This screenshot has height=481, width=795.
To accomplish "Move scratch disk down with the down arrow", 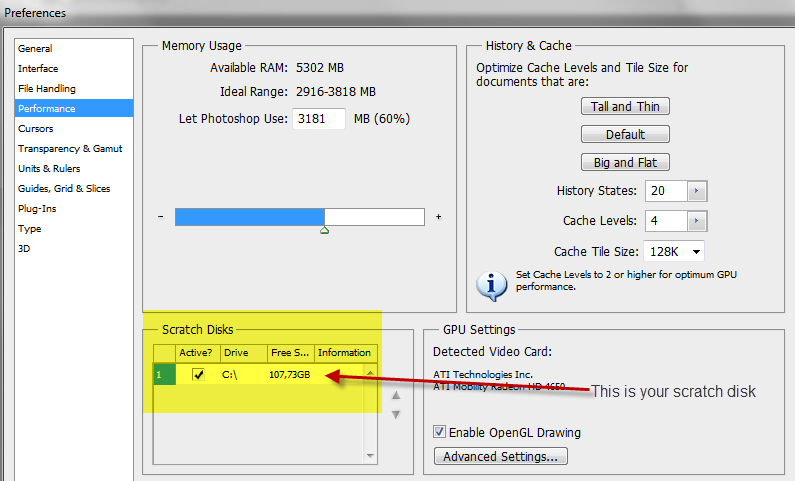I will (x=395, y=415).
